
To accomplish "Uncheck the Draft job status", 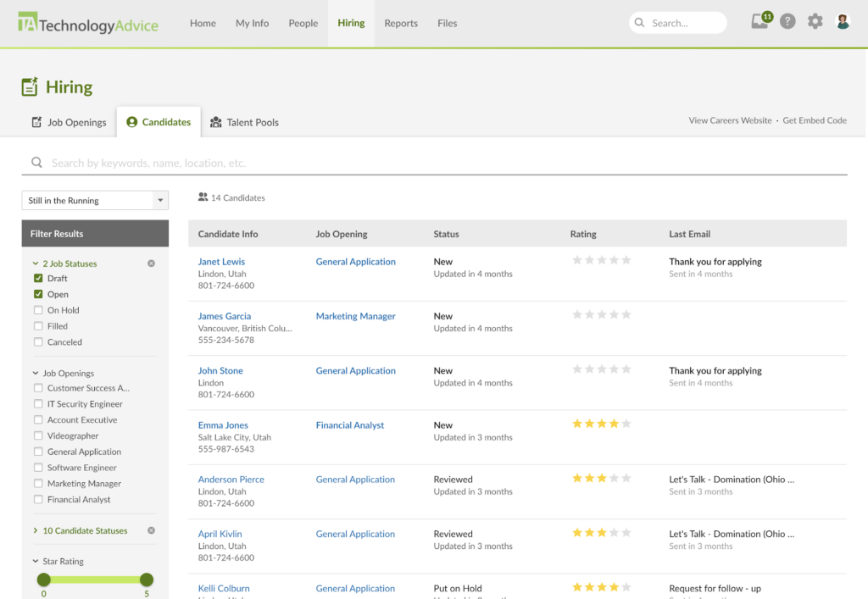I will coord(38,278).
